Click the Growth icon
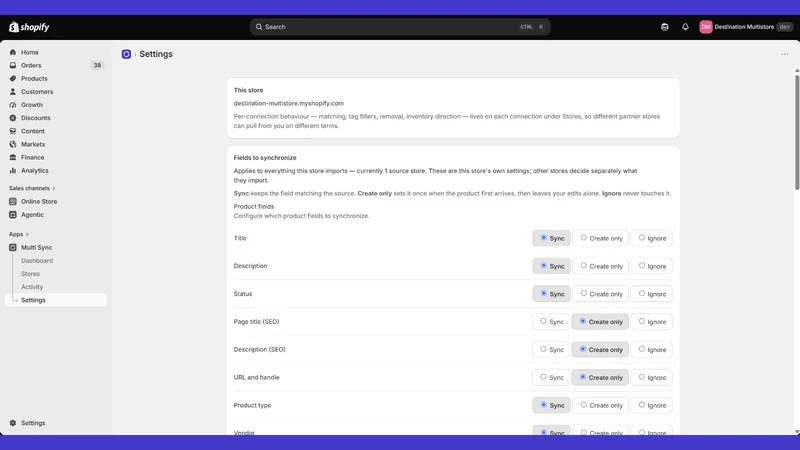 [x=13, y=105]
